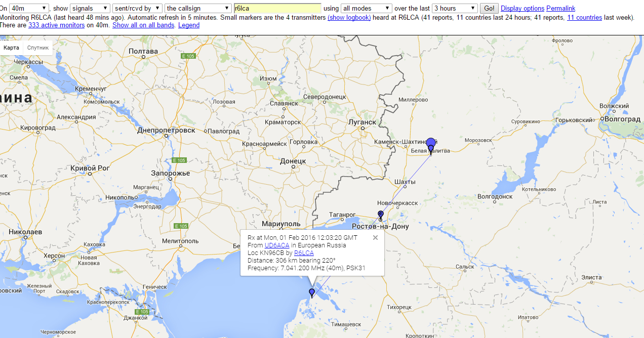
Task: Open the Display options link
Action: pyautogui.click(x=522, y=9)
